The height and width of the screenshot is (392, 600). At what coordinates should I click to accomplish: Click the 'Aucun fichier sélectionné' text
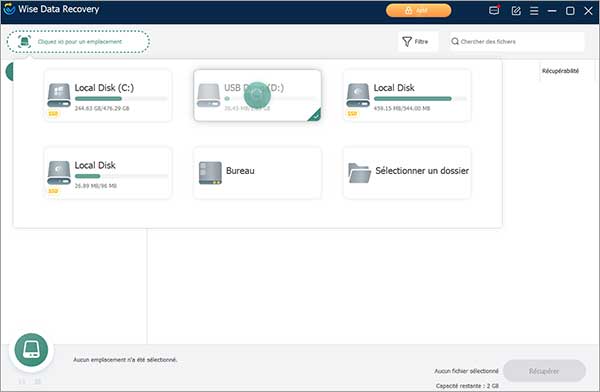[x=466, y=371]
